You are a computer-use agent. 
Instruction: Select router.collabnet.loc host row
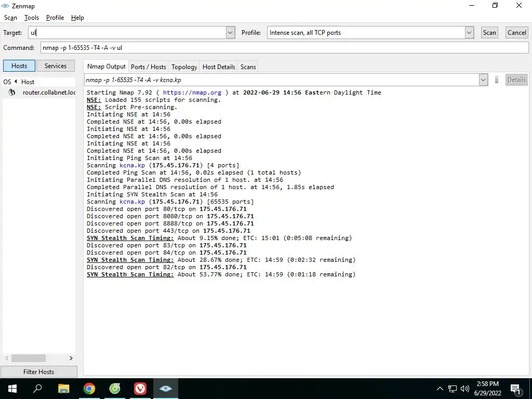pyautogui.click(x=39, y=92)
